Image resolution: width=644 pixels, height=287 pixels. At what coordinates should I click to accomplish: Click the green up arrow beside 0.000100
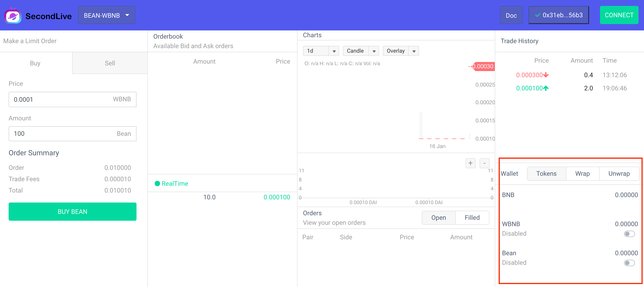click(x=546, y=88)
